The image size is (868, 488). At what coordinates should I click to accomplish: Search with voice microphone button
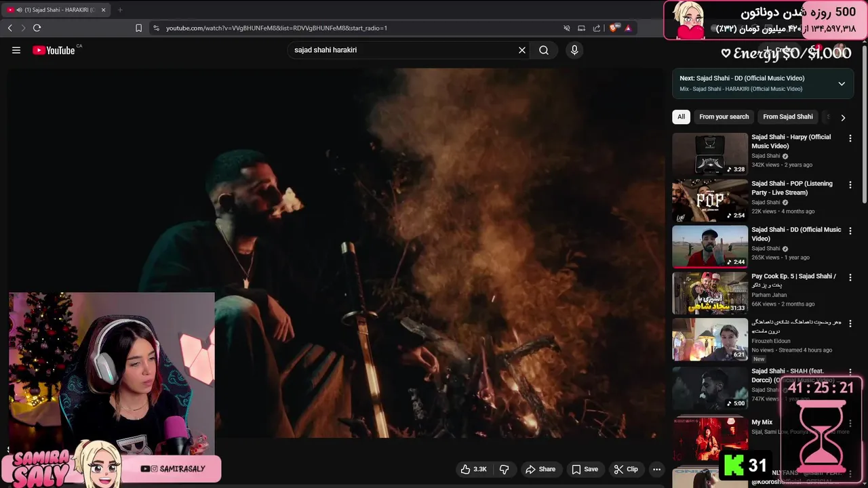pyautogui.click(x=574, y=50)
